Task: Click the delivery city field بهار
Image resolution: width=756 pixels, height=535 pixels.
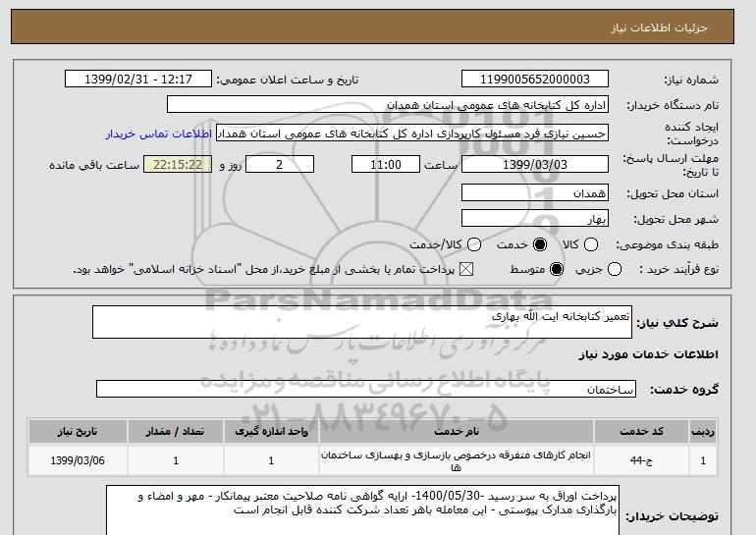Action: [535, 218]
